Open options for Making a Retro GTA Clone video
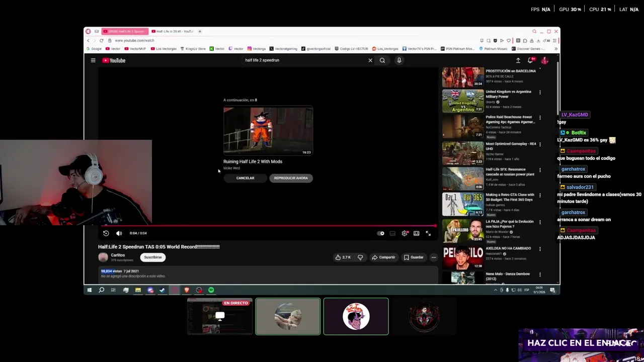 tap(540, 196)
